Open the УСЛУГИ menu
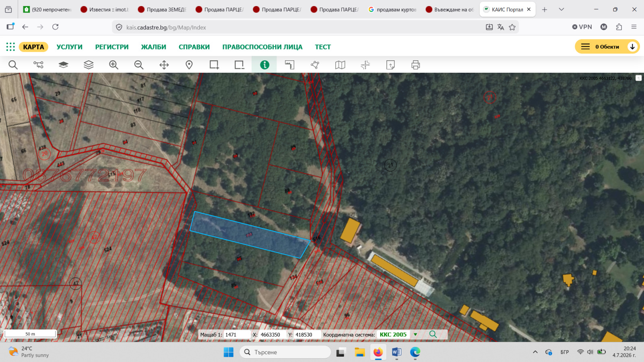 (x=69, y=47)
